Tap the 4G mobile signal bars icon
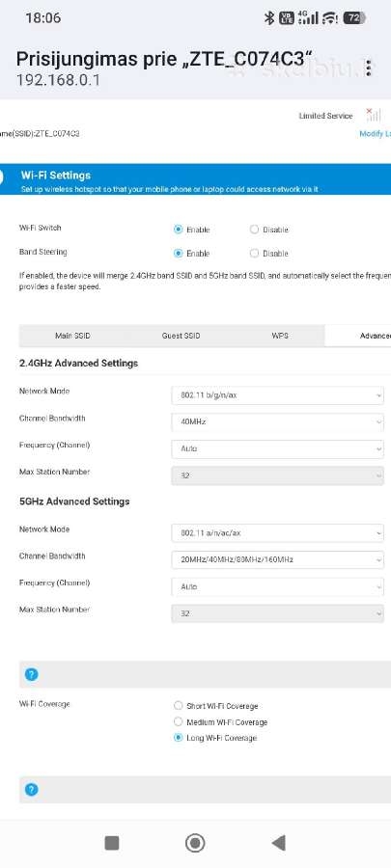The image size is (391, 868). (x=308, y=17)
